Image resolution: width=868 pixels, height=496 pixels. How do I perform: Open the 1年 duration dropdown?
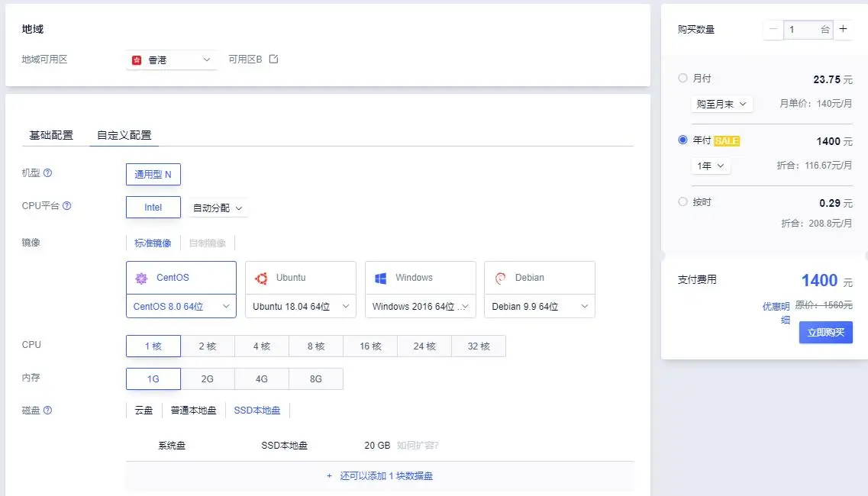tap(711, 166)
